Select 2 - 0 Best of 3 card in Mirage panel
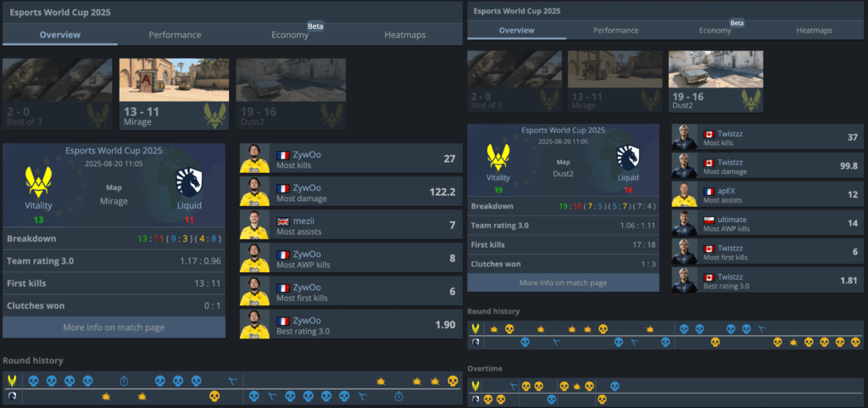 click(57, 94)
